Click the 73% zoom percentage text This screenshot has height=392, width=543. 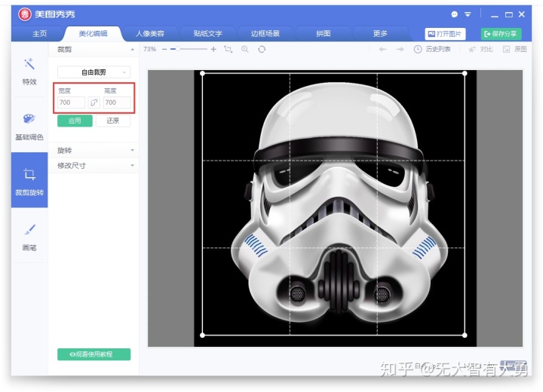tap(149, 50)
